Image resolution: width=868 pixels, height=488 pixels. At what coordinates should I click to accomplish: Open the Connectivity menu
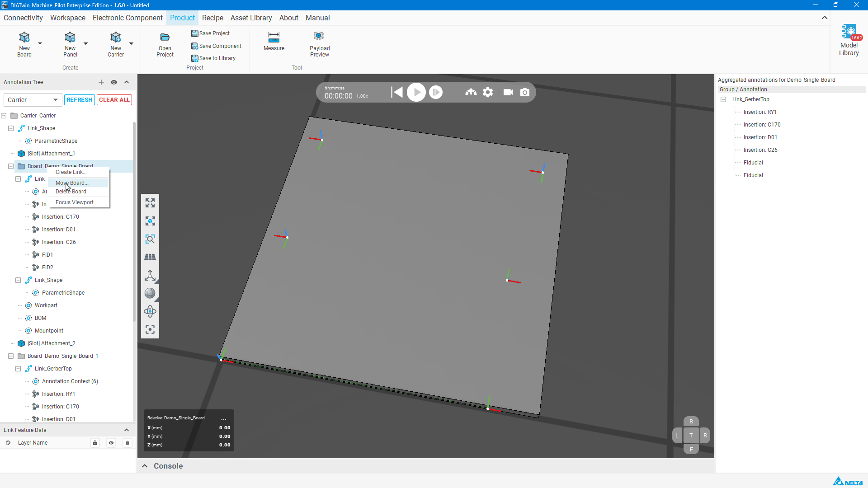(x=23, y=18)
